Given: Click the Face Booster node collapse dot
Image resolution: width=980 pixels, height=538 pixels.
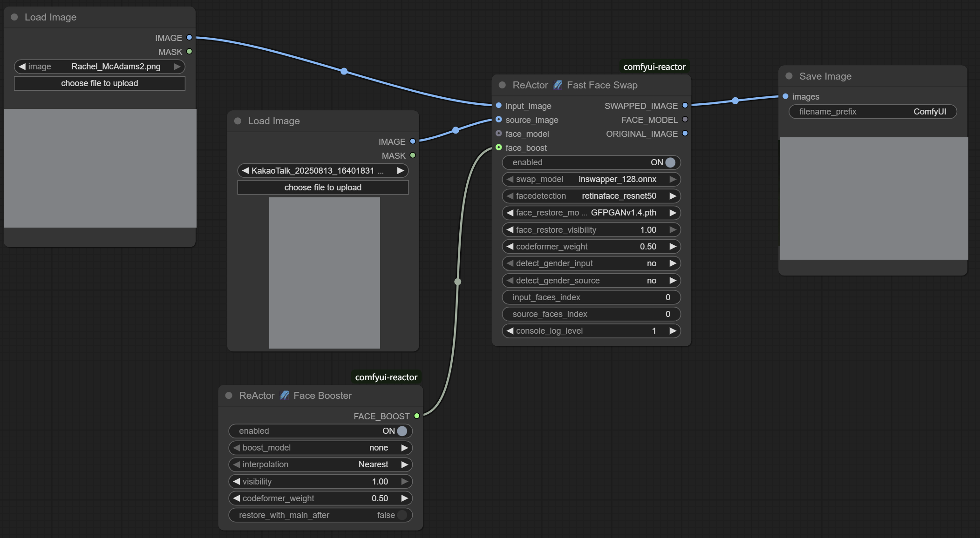Looking at the screenshot, I should [x=229, y=396].
